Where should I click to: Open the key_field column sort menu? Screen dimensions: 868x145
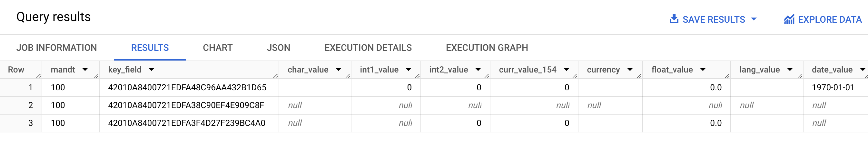pos(152,70)
